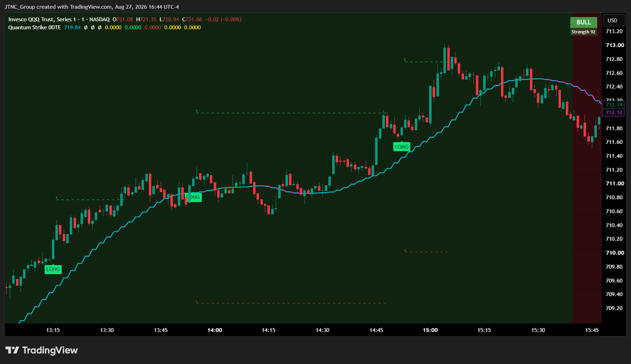Click the Strength 92 readout

[583, 32]
